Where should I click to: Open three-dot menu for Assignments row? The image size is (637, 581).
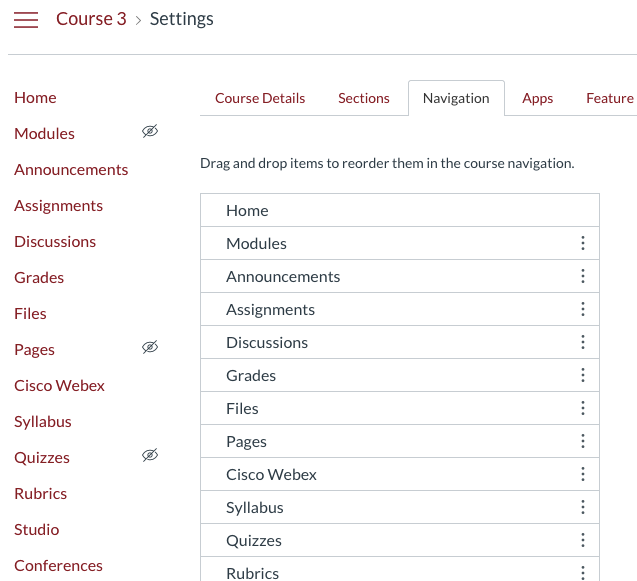pyautogui.click(x=582, y=309)
